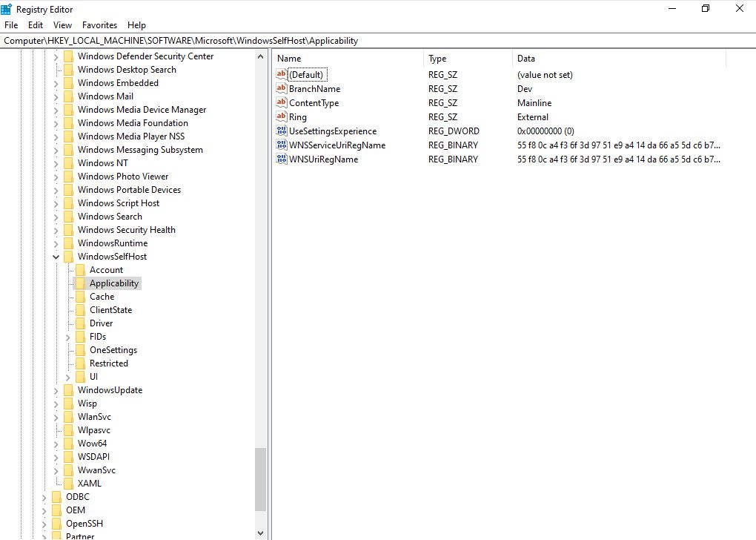Click the Applicability folder icon

82,283
